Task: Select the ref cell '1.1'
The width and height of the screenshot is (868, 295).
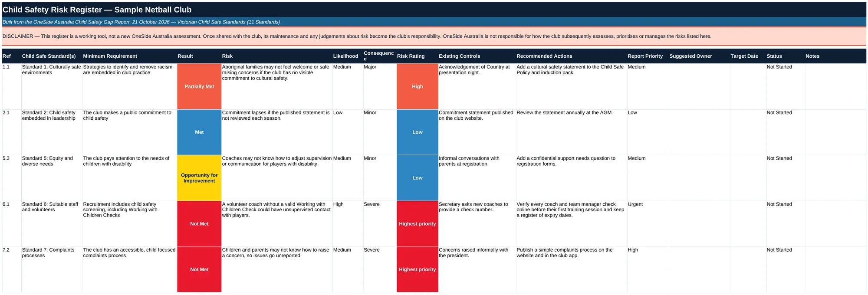Action: coord(12,86)
